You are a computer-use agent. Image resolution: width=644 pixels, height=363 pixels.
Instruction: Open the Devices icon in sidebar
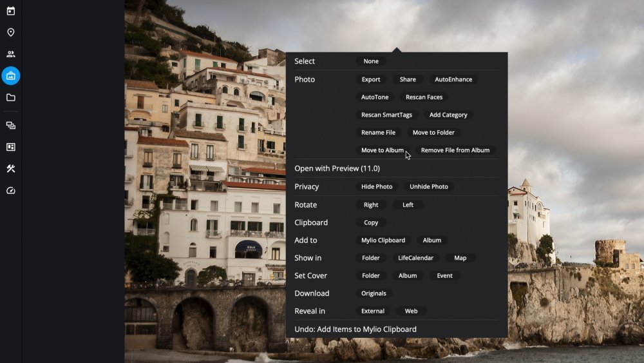click(11, 125)
